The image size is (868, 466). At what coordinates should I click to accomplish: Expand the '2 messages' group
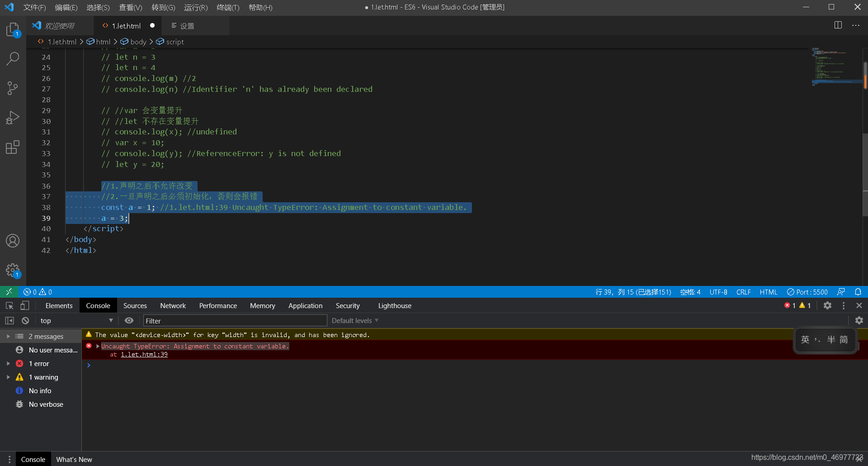point(8,336)
